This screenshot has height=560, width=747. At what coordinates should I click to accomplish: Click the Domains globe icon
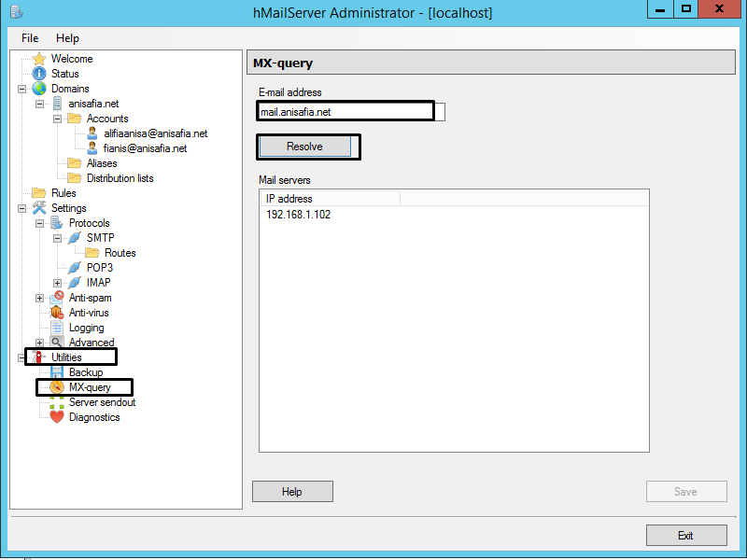point(39,89)
